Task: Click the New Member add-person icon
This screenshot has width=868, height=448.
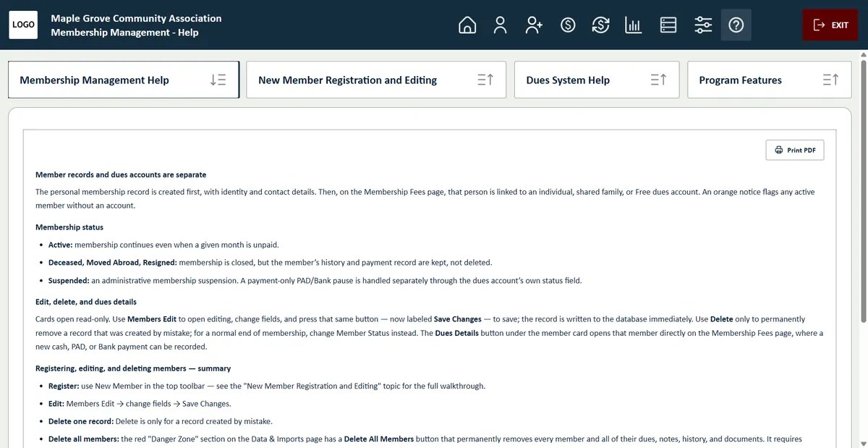Action: (x=534, y=25)
